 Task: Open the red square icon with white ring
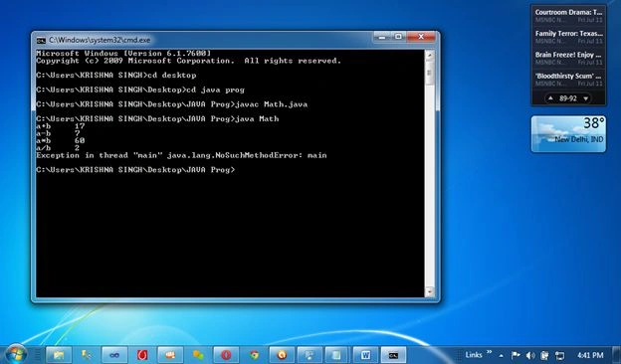142,355
